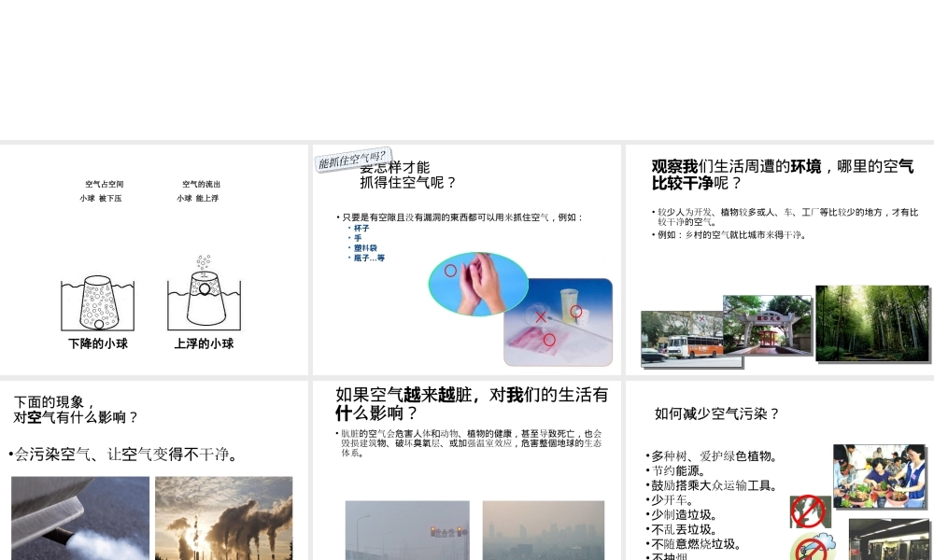Click the text '小球 被下压'
934x560 pixels.
pyautogui.click(x=101, y=198)
